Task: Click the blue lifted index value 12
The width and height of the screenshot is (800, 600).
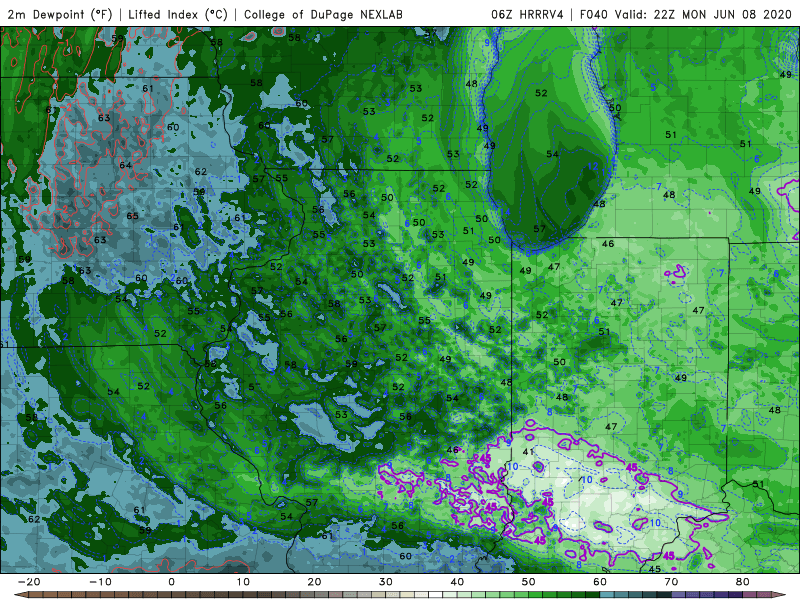Action: click(592, 166)
